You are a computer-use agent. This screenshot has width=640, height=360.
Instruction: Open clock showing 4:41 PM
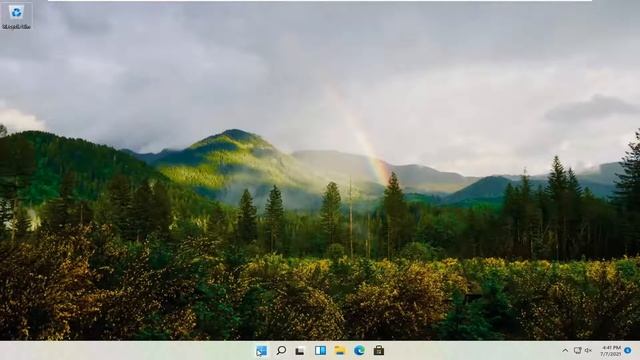pos(611,351)
